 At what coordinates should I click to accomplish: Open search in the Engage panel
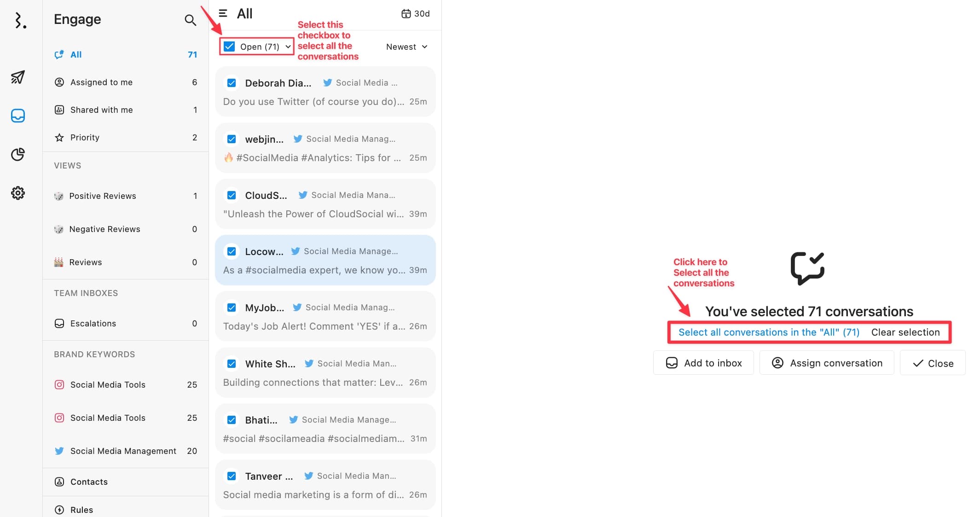point(190,20)
